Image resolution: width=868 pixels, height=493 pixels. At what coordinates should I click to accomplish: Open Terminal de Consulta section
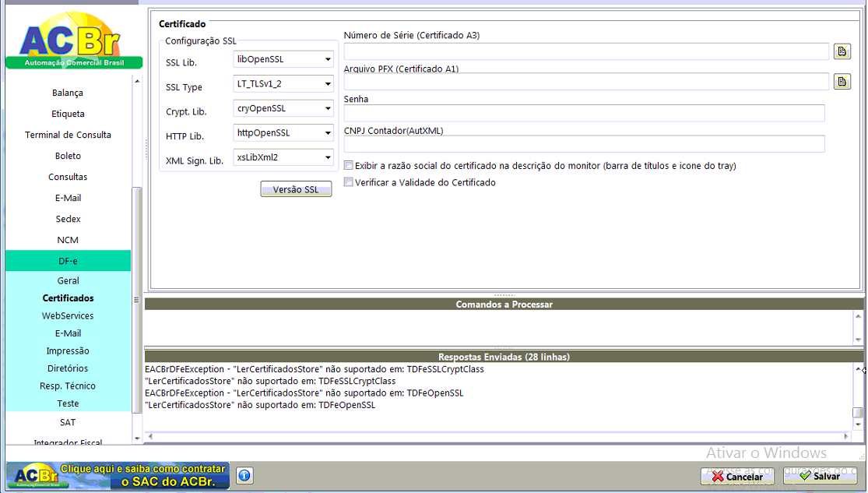click(68, 135)
